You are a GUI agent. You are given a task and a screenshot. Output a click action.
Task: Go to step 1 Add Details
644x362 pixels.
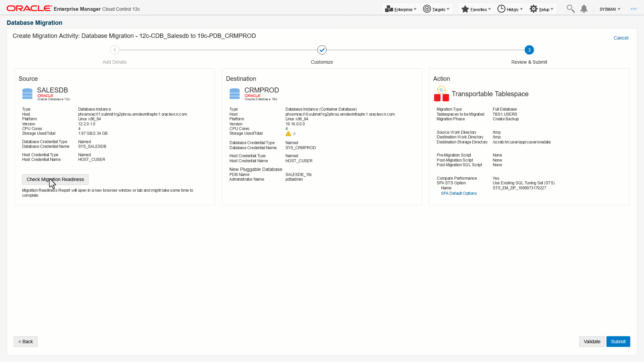click(114, 50)
